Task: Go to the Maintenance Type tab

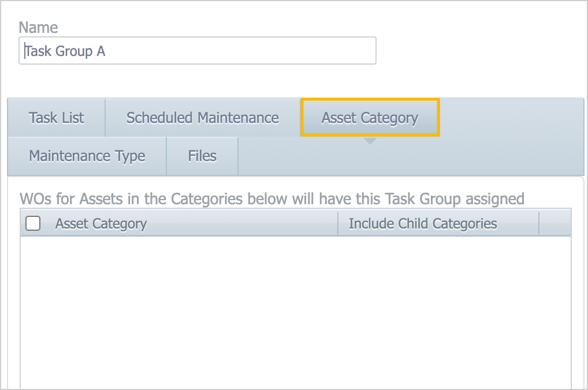Action: (x=87, y=156)
